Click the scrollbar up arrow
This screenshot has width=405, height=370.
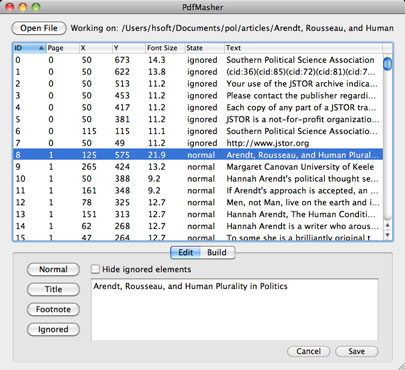(387, 225)
